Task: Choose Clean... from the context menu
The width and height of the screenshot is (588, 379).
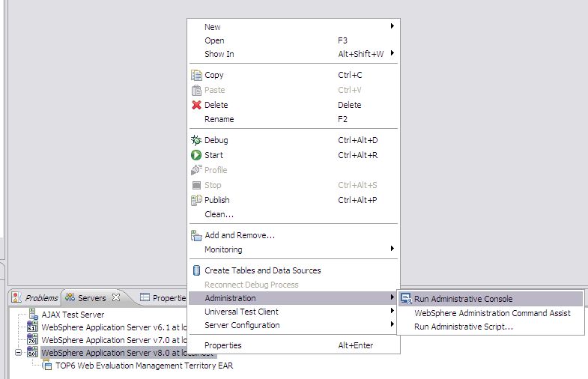Action: point(294,214)
